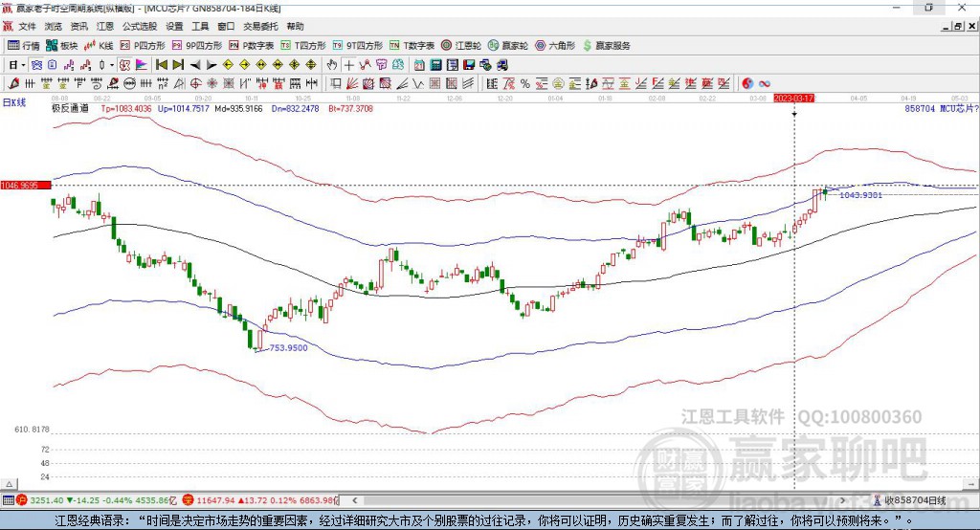
Task: Select the n² square number tool
Action: pos(163,84)
